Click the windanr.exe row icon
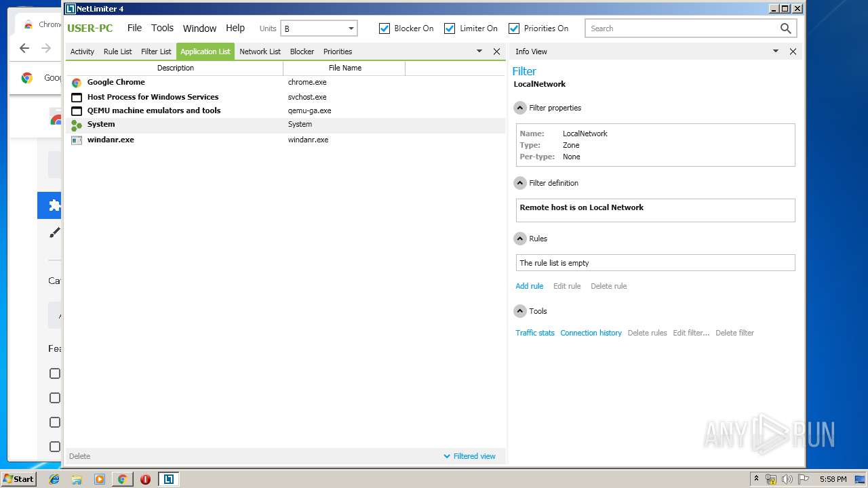868x488 pixels. point(77,140)
